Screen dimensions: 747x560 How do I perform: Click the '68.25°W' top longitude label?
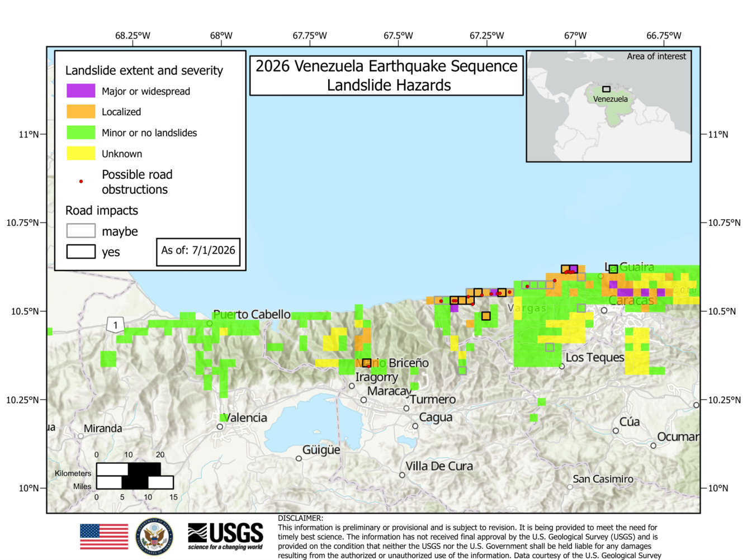coord(133,36)
